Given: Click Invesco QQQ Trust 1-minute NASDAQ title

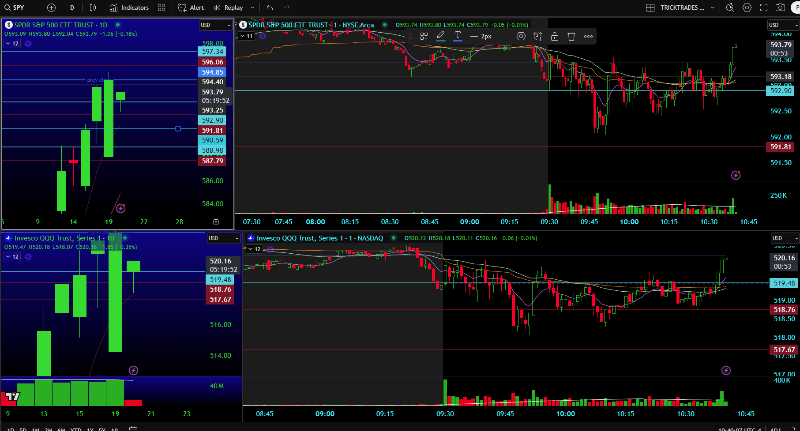Looking at the screenshot, I should click(x=319, y=238).
